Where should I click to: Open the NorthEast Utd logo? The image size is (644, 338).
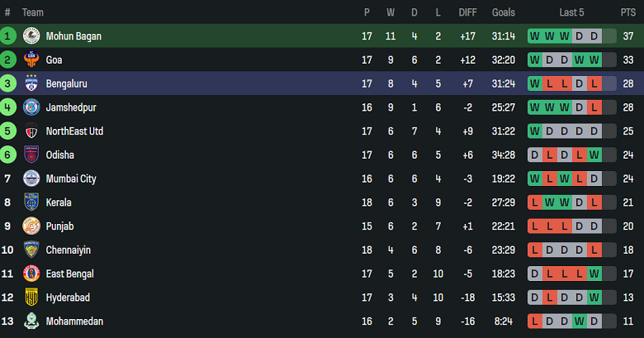[31, 131]
